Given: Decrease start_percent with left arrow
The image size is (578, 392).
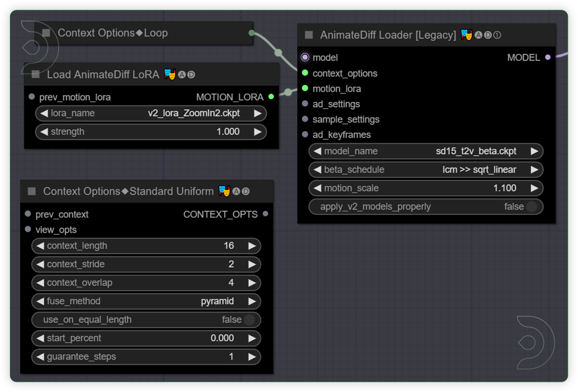Looking at the screenshot, I should pyautogui.click(x=40, y=338).
